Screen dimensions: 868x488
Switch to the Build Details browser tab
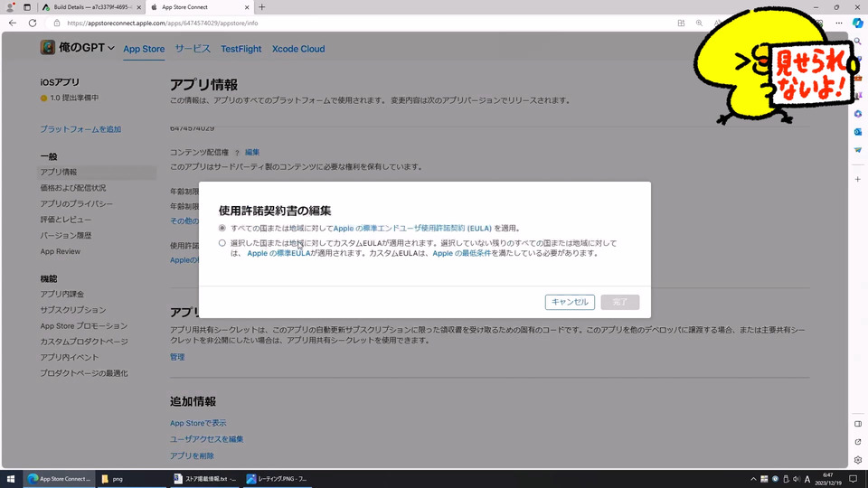coord(92,7)
